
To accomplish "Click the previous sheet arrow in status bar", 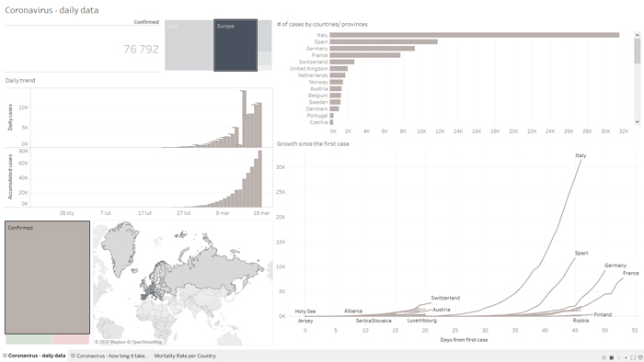I will point(619,358).
